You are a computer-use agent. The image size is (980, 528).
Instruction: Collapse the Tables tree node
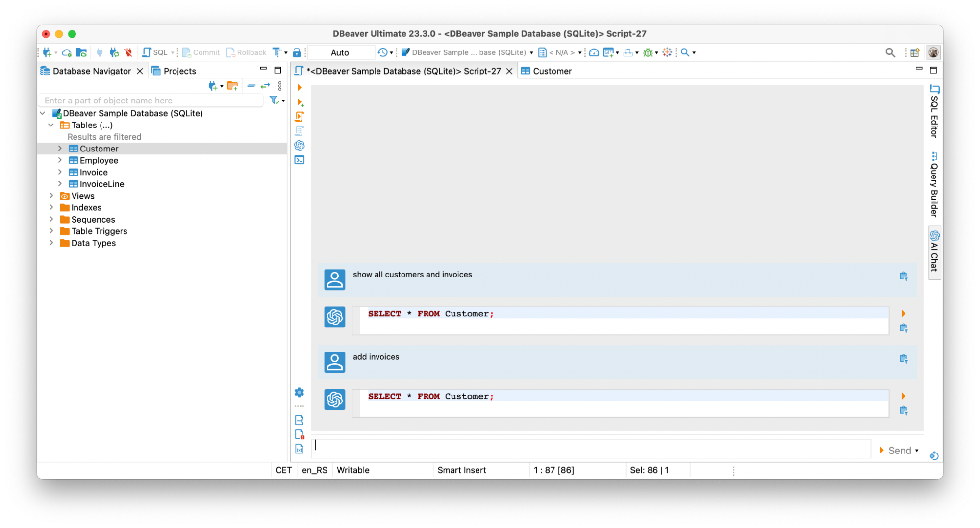51,125
